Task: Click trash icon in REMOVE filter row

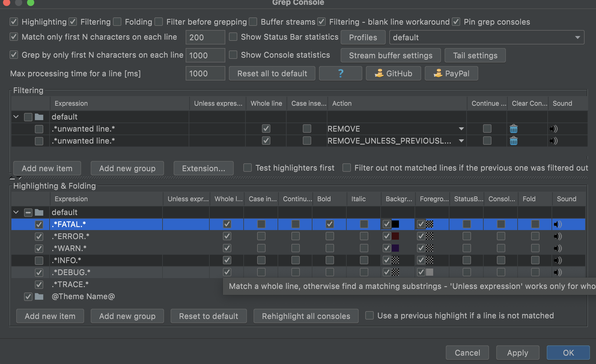Action: click(514, 129)
